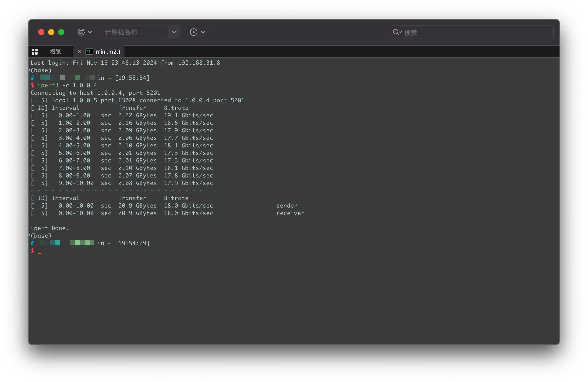This screenshot has width=588, height=382.
Task: Close the mini.m2.T tab with X
Action: click(x=80, y=52)
